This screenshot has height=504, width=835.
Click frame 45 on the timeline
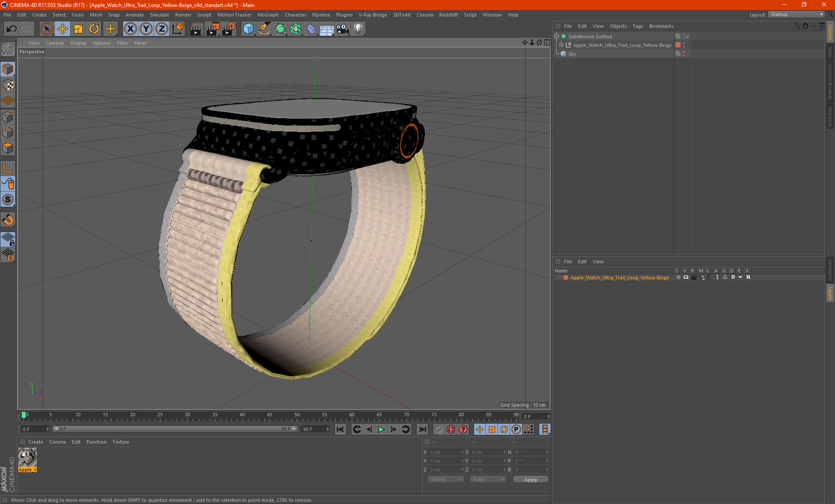pyautogui.click(x=270, y=416)
